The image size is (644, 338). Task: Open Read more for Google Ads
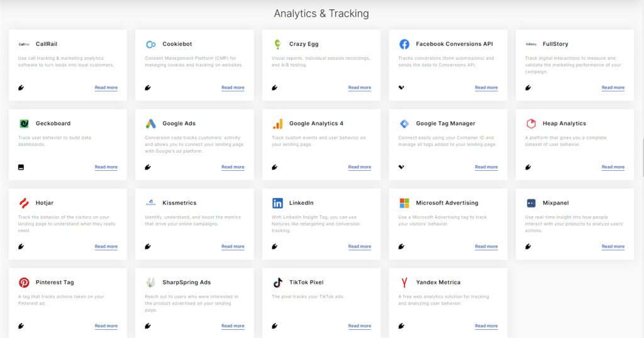(233, 167)
